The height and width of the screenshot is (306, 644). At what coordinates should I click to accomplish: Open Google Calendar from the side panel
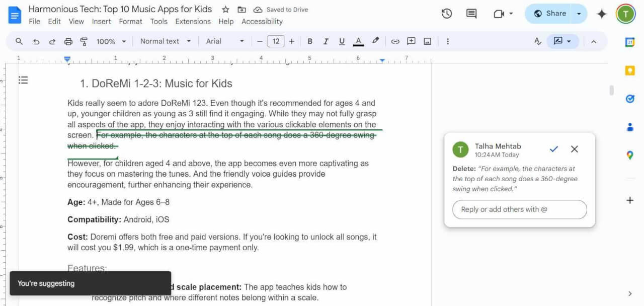pos(630,42)
